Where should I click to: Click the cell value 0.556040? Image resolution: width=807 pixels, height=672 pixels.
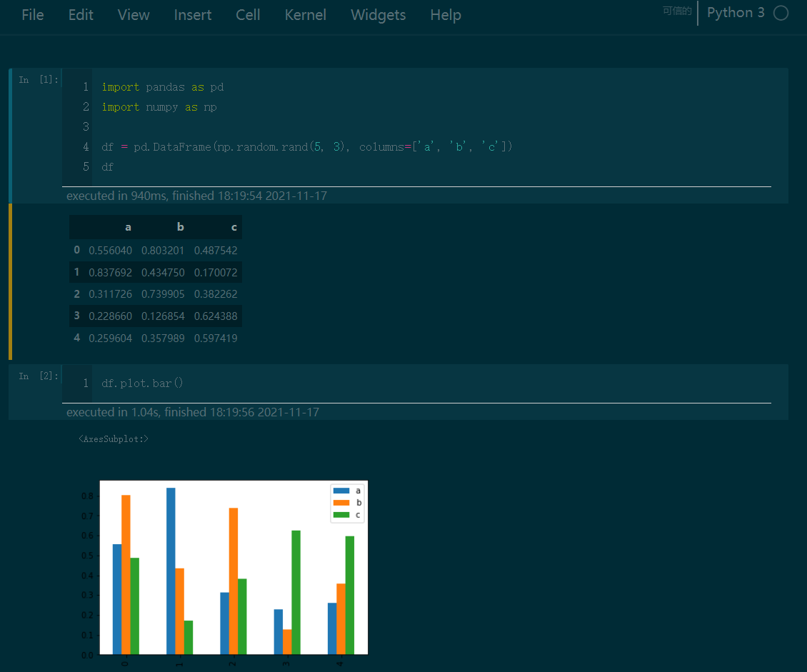(x=110, y=251)
